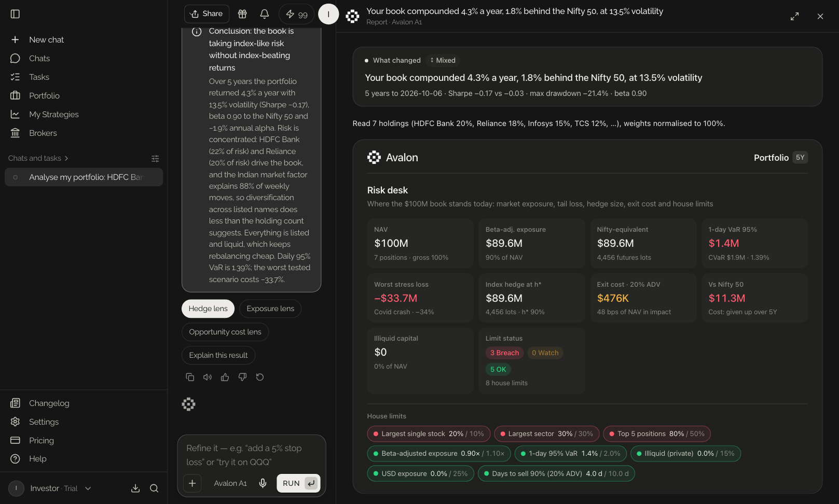The width and height of the screenshot is (839, 504).
Task: Copy the response with copy icon
Action: click(x=190, y=377)
